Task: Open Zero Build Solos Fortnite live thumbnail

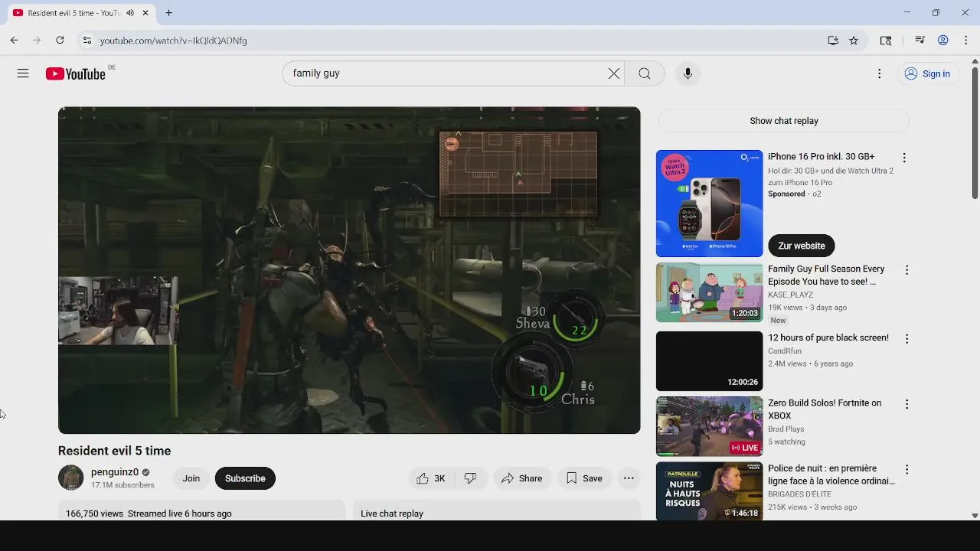Action: pos(709,426)
